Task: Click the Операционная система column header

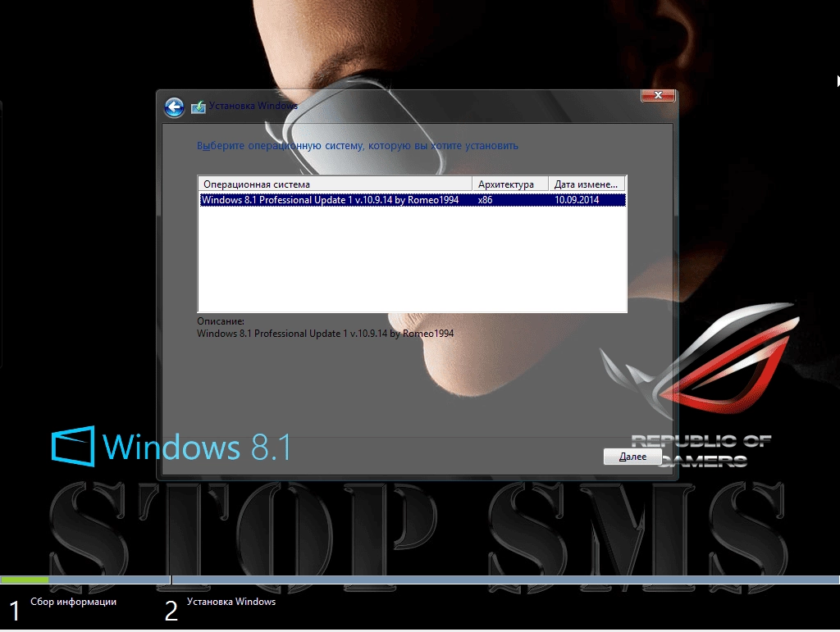Action: 335,184
